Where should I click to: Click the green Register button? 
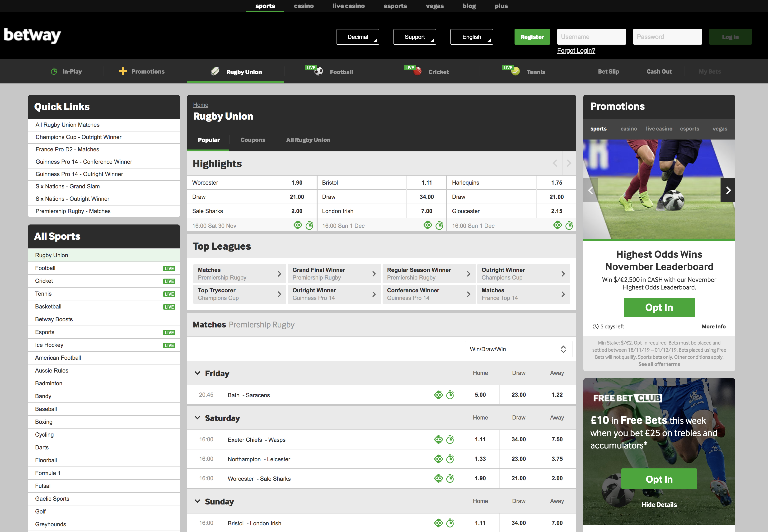click(532, 37)
